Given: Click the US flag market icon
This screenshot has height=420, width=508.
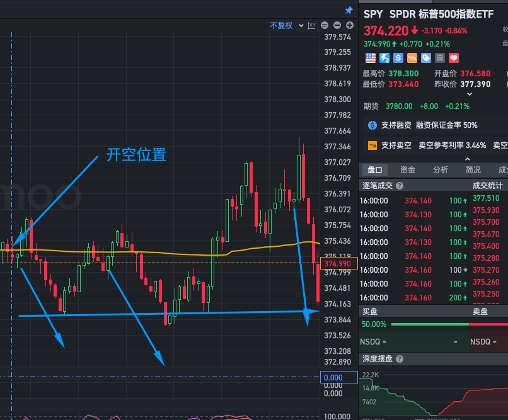Looking at the screenshot, I should coord(371,58).
